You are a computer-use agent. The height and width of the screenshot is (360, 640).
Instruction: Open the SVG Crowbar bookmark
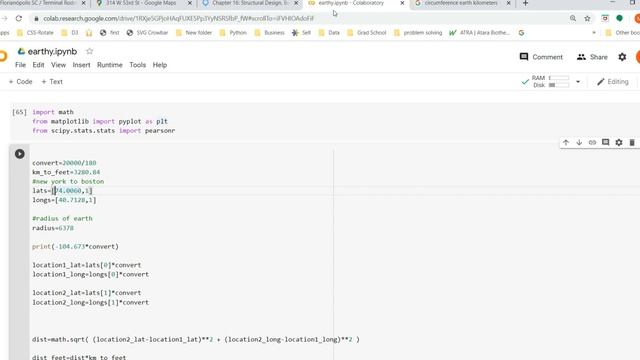pyautogui.click(x=147, y=33)
